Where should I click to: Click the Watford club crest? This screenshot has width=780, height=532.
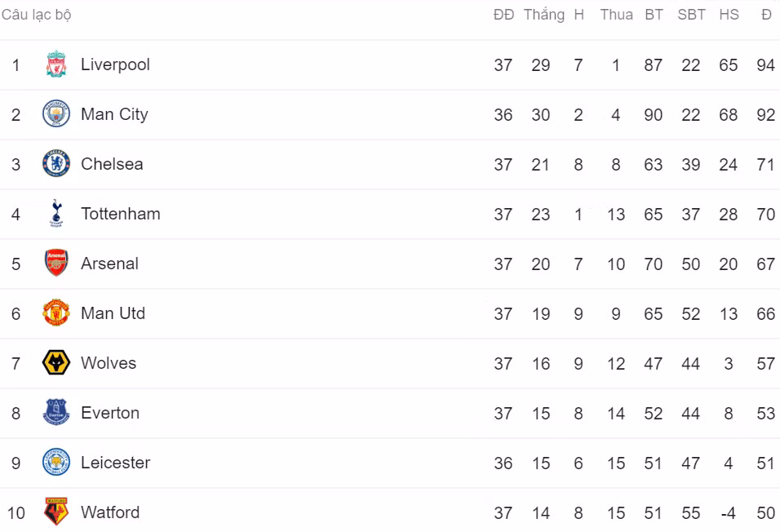56,512
